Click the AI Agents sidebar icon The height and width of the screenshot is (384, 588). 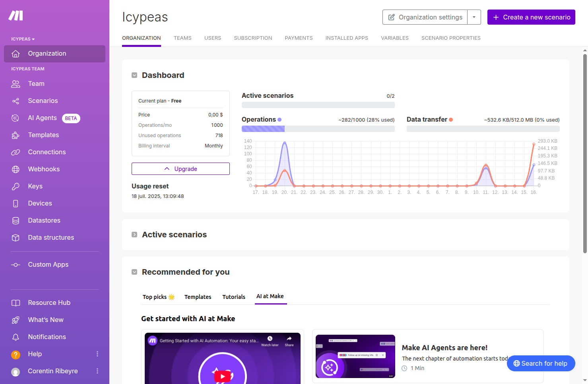tap(16, 118)
